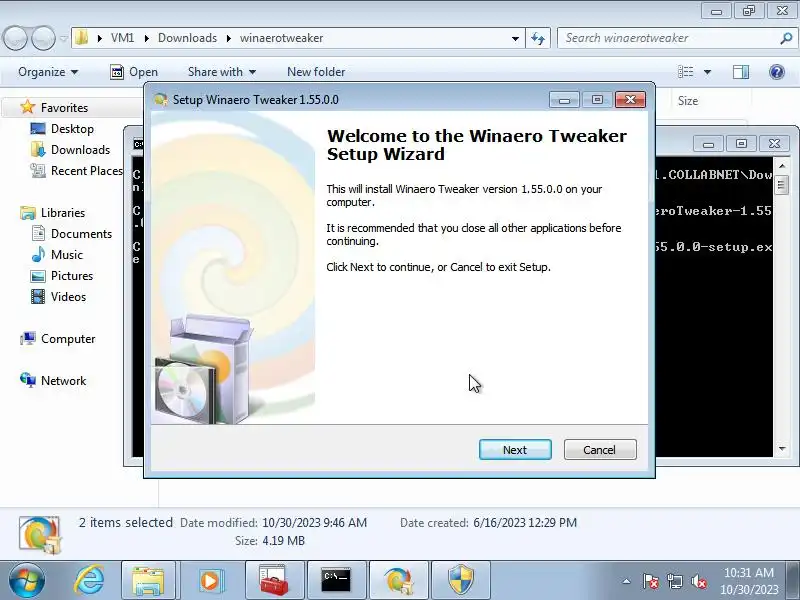Switch to the command prompt taskbar button
The height and width of the screenshot is (600, 800).
coord(336,581)
